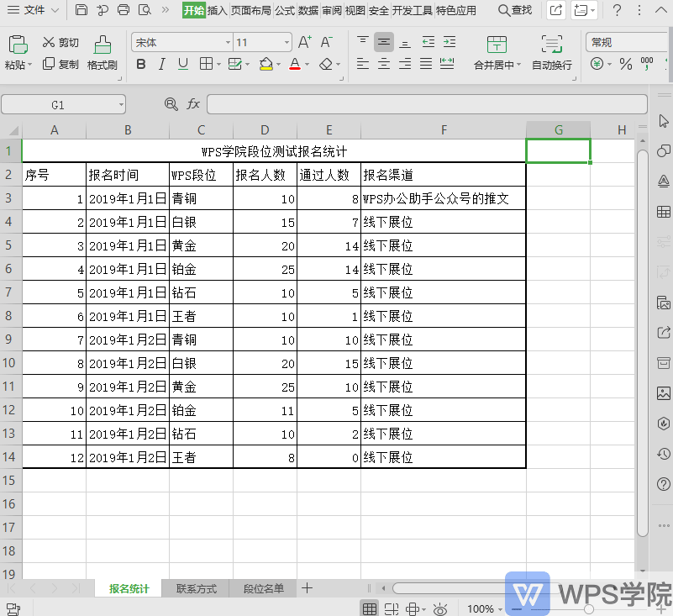Screen dimensions: 673x616
Task: Expand font color dropdown arrow
Action: coord(307,65)
